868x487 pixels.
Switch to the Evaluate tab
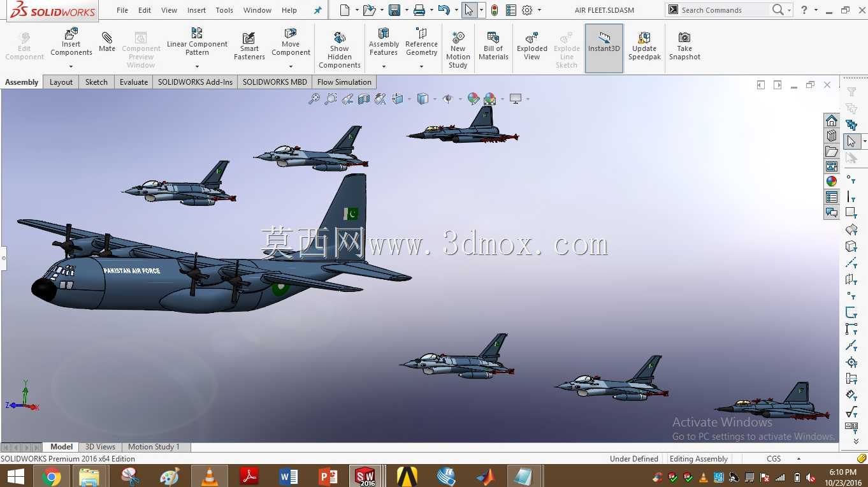(134, 82)
